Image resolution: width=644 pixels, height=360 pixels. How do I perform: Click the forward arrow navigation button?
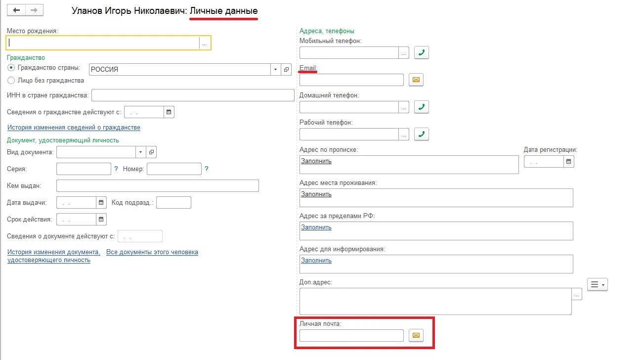[x=34, y=10]
